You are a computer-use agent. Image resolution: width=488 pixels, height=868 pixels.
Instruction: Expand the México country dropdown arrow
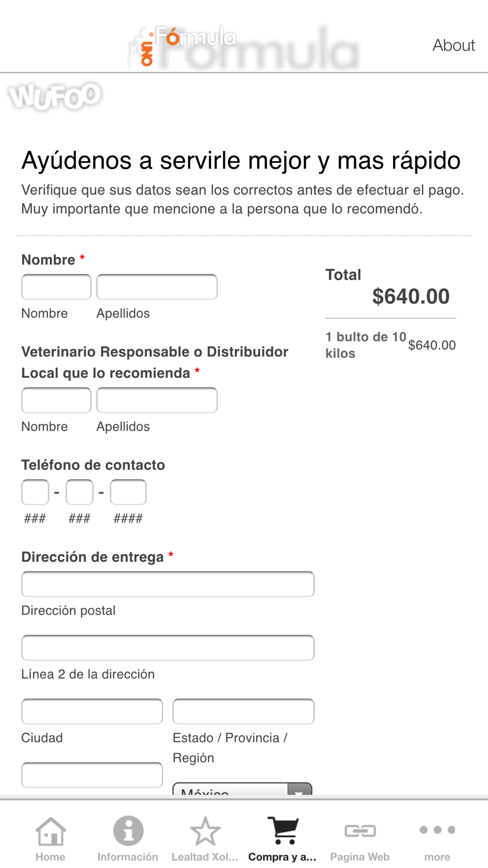pos(300,789)
